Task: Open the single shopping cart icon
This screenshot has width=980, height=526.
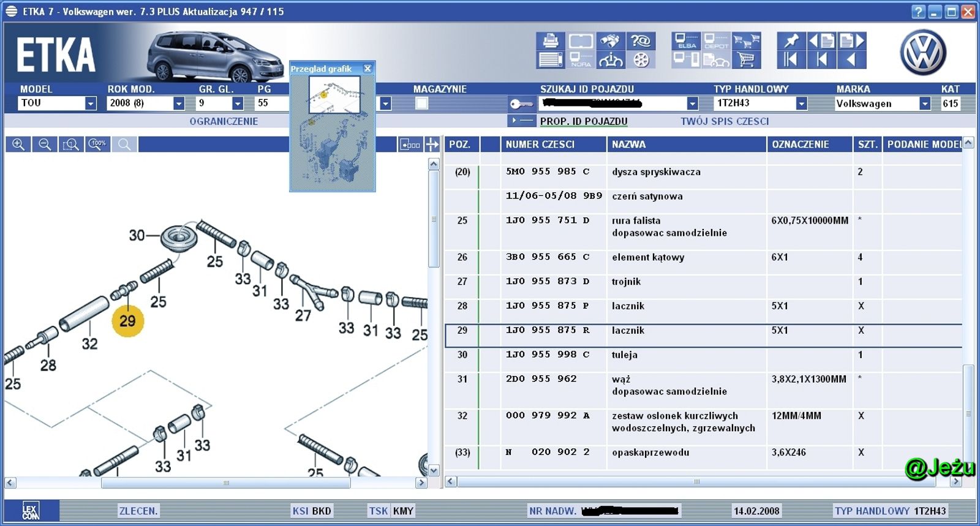Action: click(x=746, y=59)
